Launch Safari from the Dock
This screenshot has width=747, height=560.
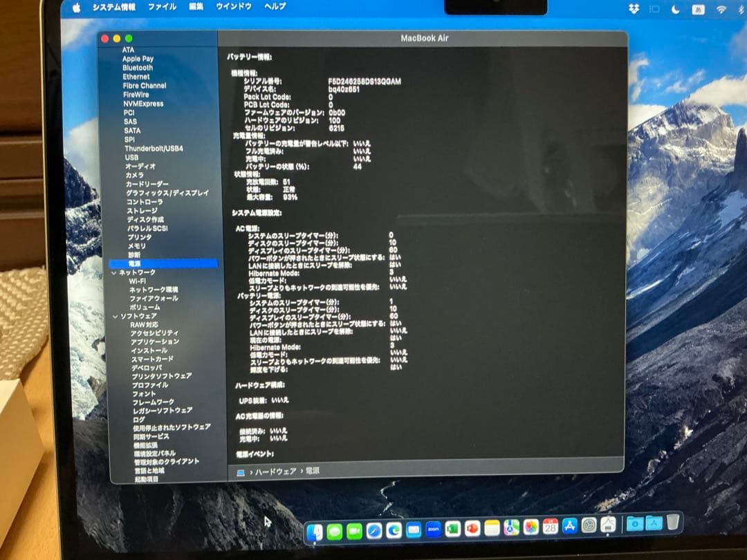(374, 530)
